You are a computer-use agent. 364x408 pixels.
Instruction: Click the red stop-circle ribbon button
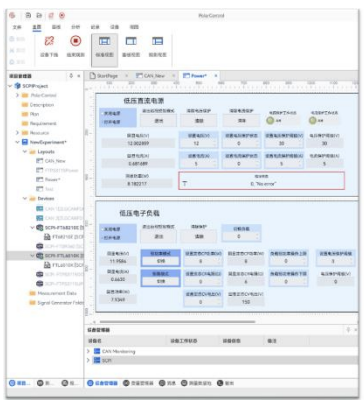[x=76, y=41]
